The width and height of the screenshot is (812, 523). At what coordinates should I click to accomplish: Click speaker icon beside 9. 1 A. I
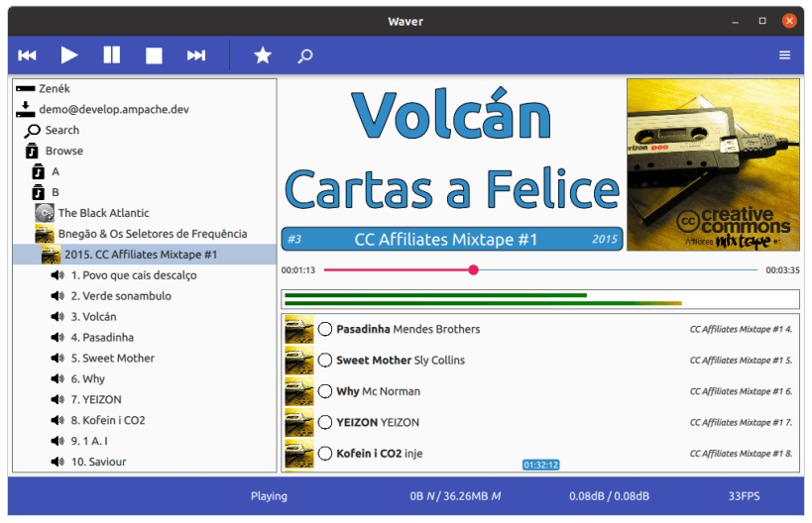click(x=58, y=440)
